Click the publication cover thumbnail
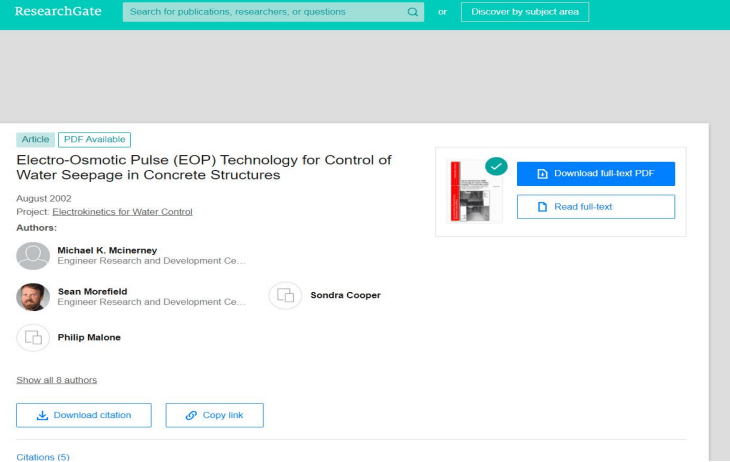Viewport: 730px width, 462px height. (474, 191)
